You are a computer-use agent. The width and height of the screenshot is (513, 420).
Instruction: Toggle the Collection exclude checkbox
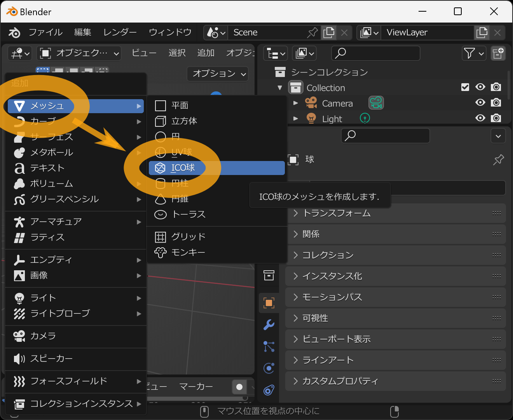pyautogui.click(x=465, y=87)
